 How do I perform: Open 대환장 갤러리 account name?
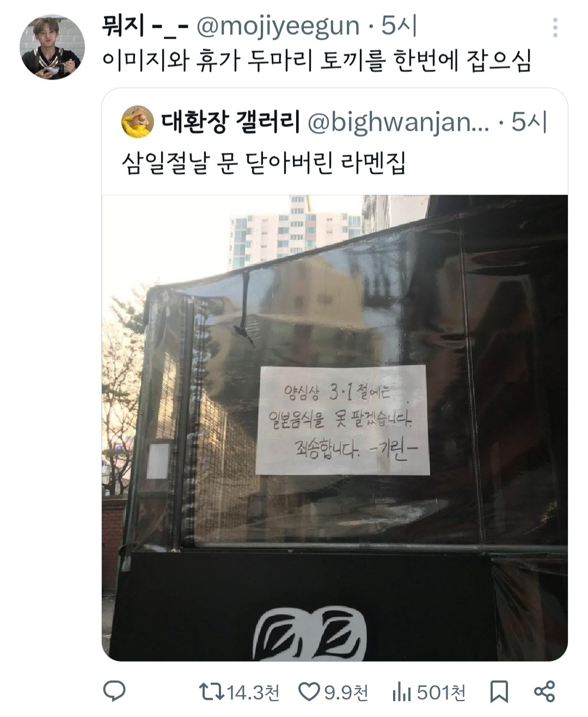click(230, 122)
